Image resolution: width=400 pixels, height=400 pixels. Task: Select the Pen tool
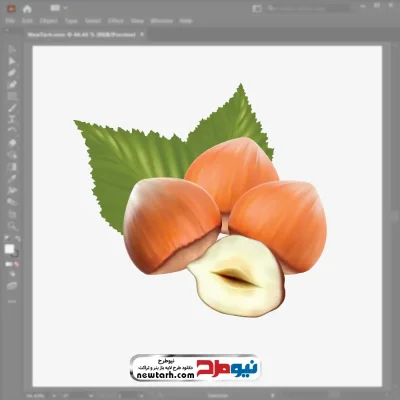(12, 73)
